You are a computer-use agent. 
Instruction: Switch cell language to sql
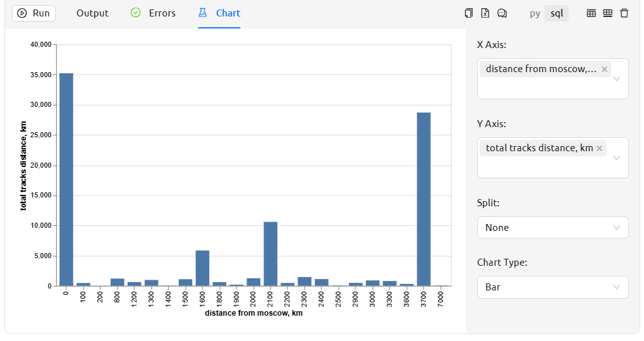click(557, 13)
